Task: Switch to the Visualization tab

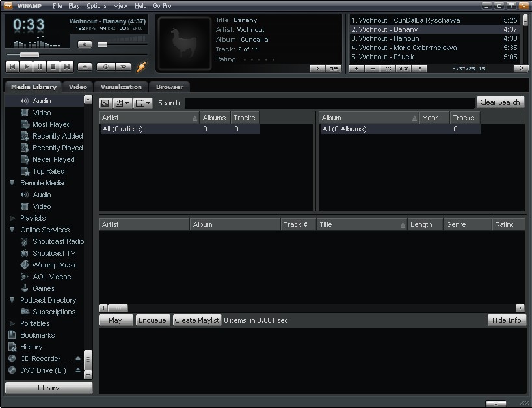Action: point(121,87)
